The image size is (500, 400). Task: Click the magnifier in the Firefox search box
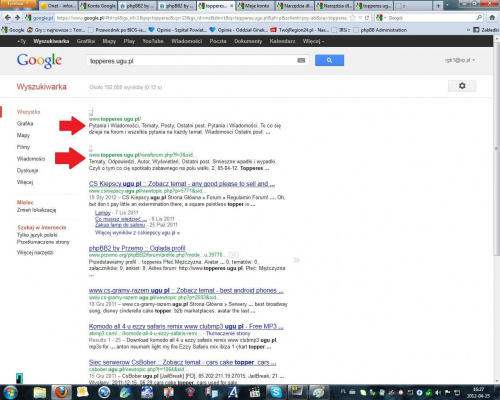[479, 18]
